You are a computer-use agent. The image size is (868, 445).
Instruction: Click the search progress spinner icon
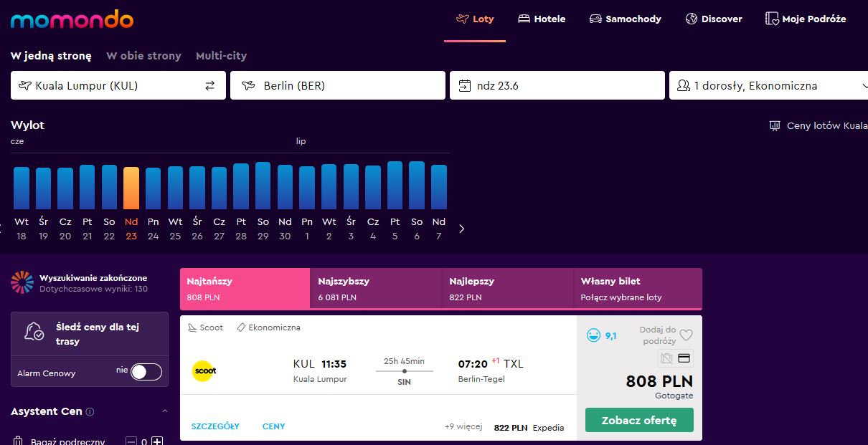(22, 282)
